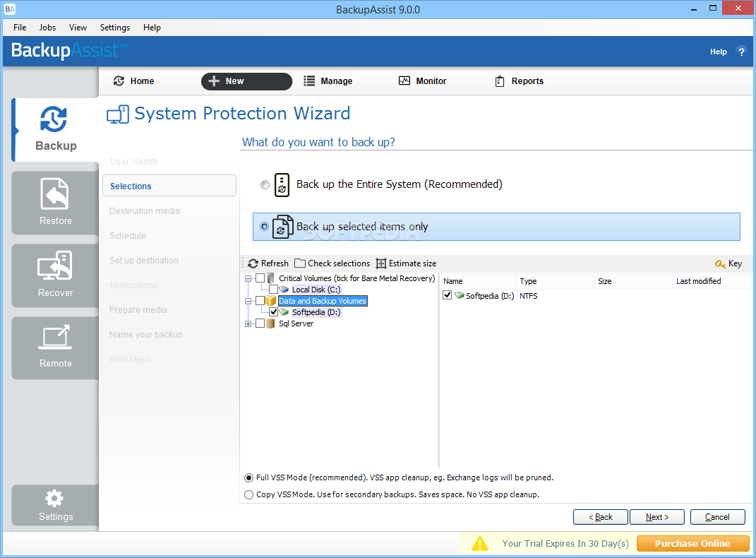Click the System Protection Wizard title icon
The height and width of the screenshot is (558, 756).
[118, 115]
